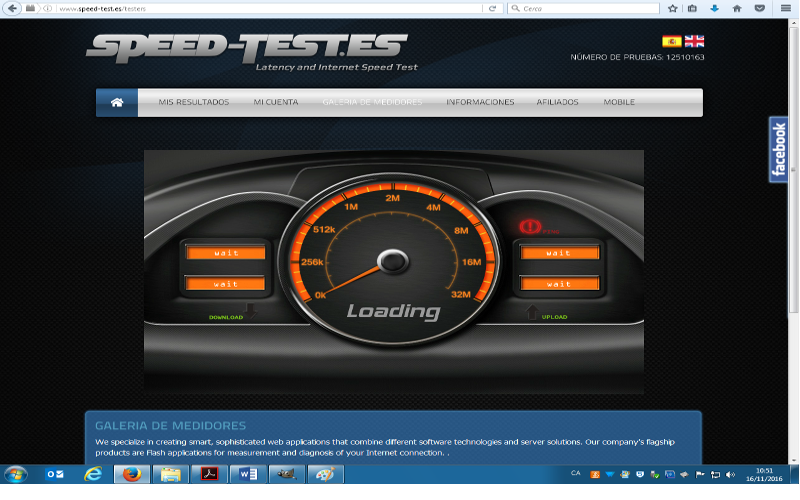
Task: Open the MIS RESULTADOS menu item
Action: [194, 102]
